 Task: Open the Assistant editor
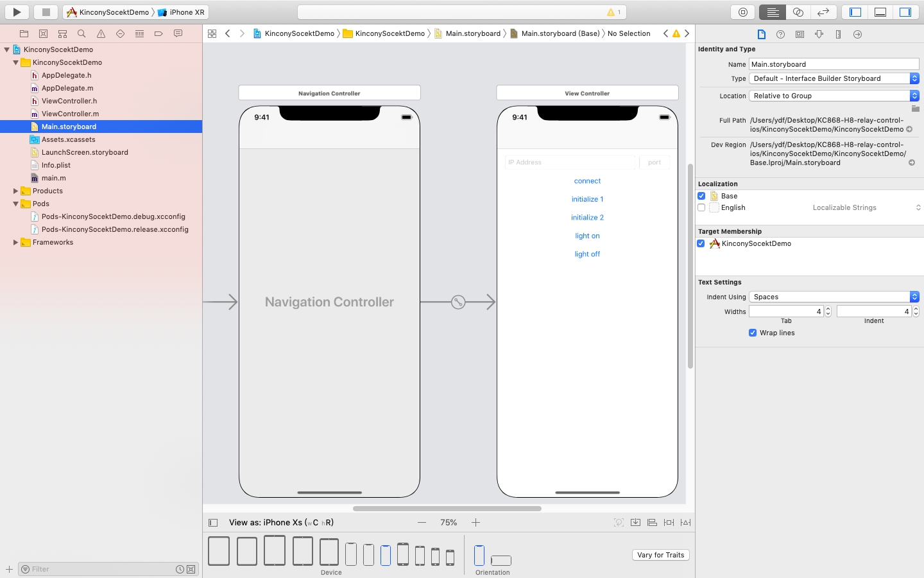coord(798,12)
